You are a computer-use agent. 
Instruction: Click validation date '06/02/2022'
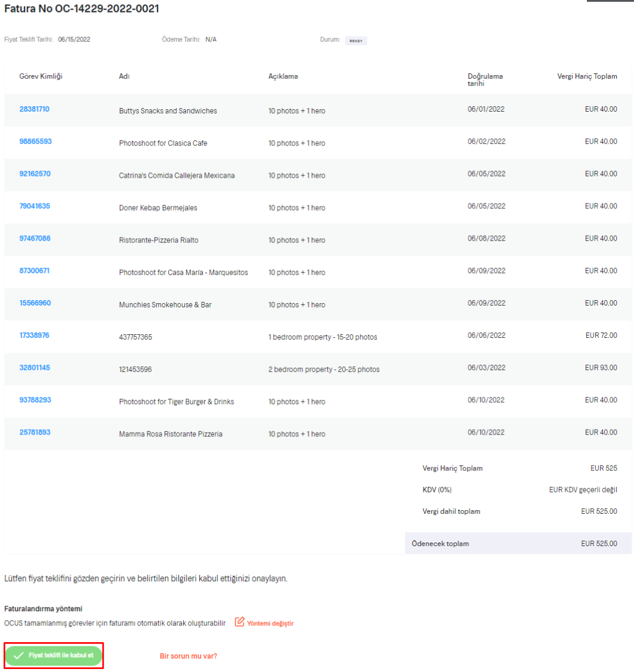click(x=486, y=141)
